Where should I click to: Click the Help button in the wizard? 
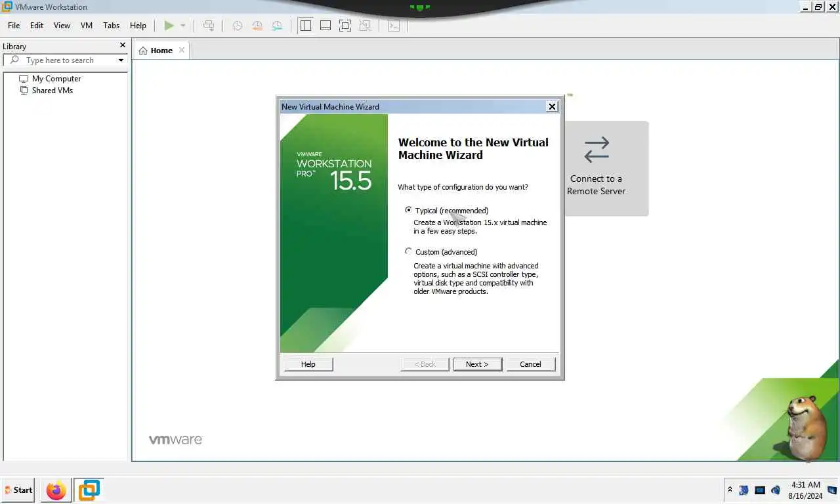(308, 364)
